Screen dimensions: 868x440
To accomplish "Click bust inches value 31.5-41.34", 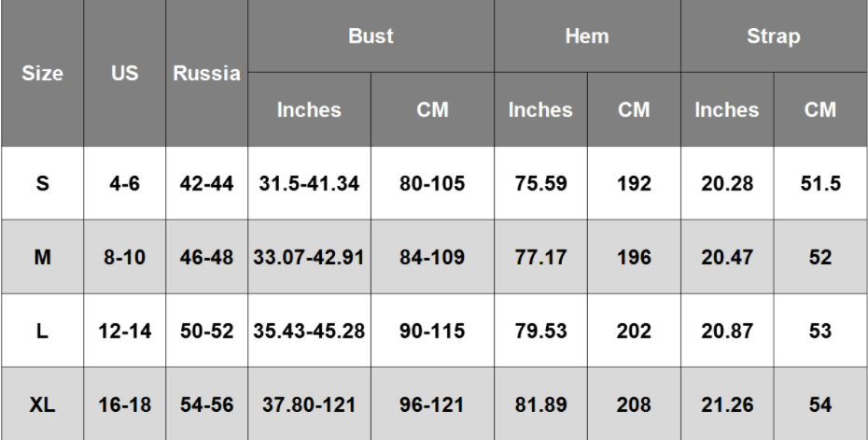I will point(308,184).
